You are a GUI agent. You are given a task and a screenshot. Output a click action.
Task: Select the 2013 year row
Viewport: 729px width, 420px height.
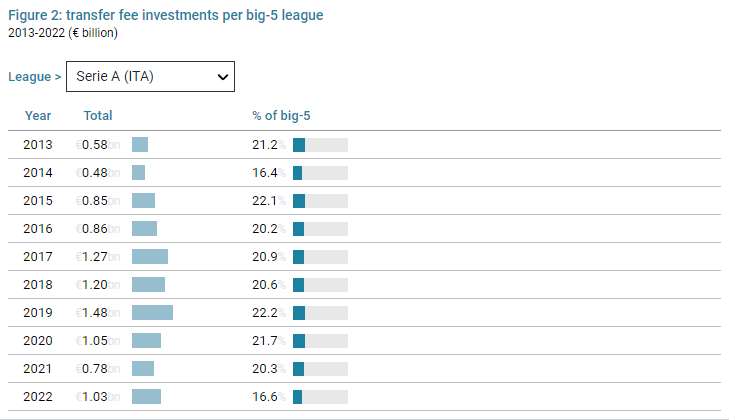tap(37, 145)
